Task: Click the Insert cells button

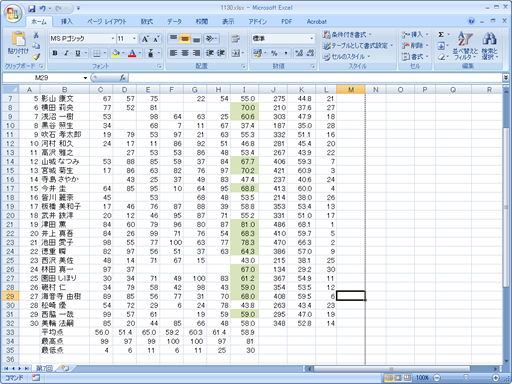Action: pyautogui.click(x=415, y=35)
